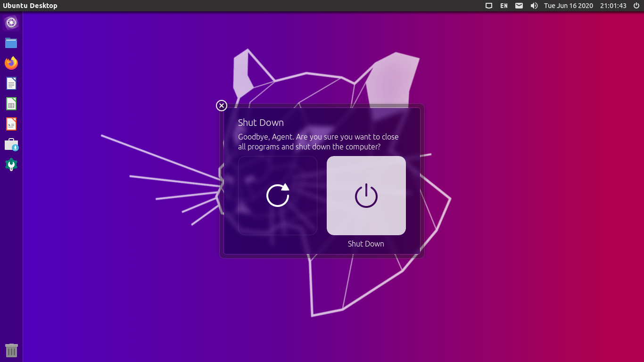644x362 pixels.
Task: Click the "Ubuntu Desktop" panel title
Action: point(30,6)
